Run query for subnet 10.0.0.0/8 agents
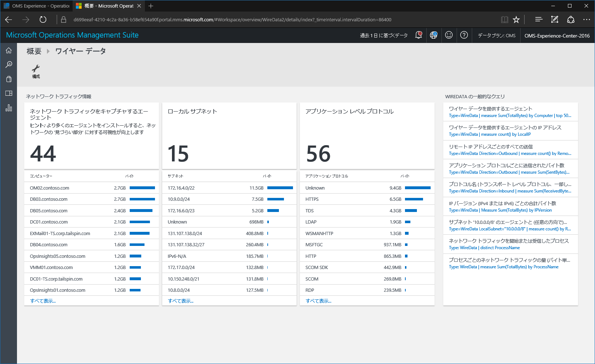Screen dimensions: 595x364 pos(510,225)
